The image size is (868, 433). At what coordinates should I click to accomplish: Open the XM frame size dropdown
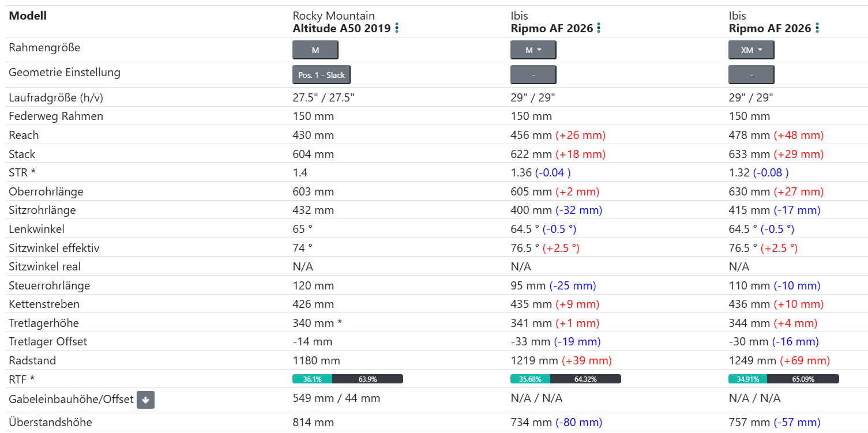(x=751, y=50)
